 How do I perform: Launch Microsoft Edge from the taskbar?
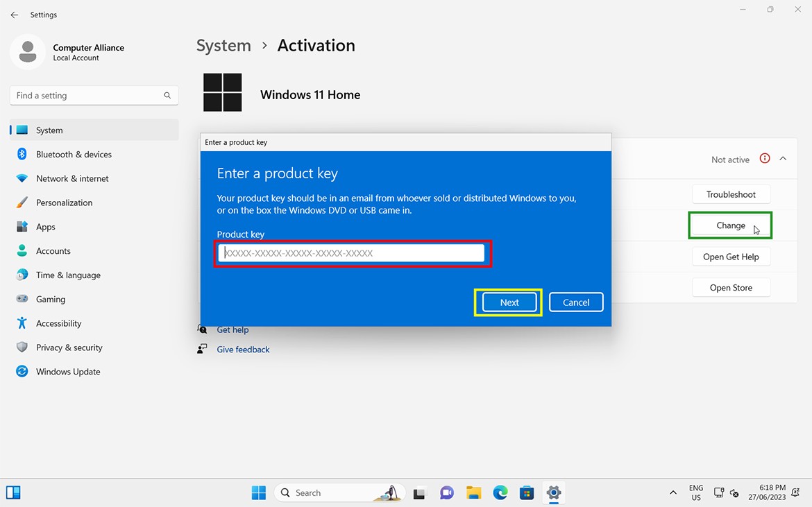pyautogui.click(x=500, y=492)
